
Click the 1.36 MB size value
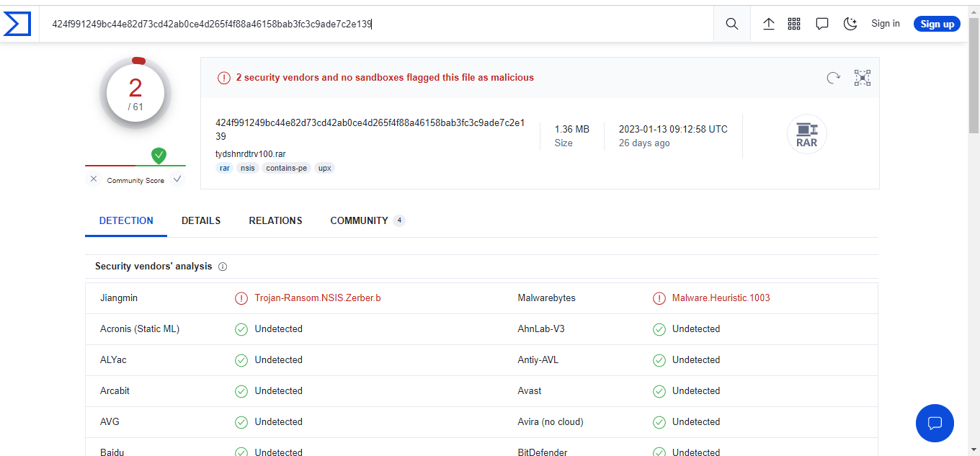pos(571,130)
